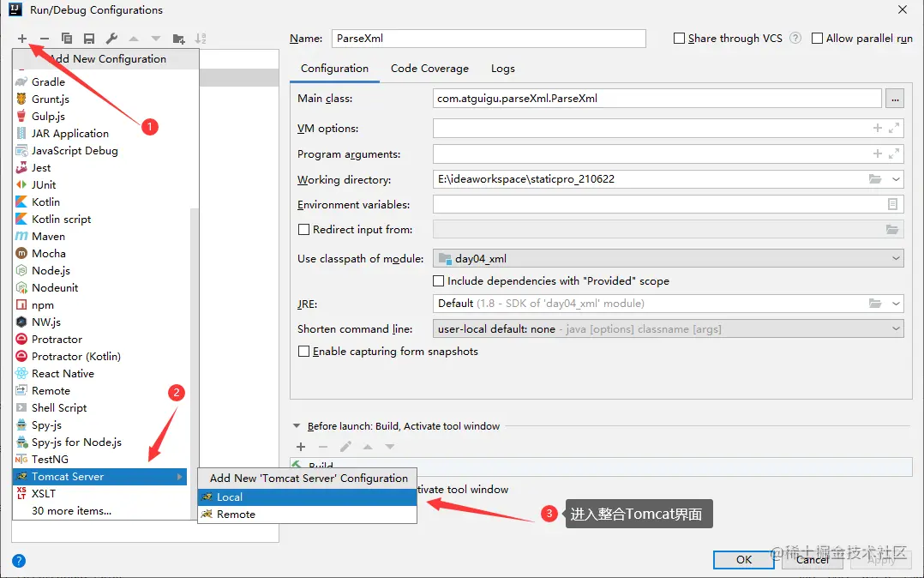Remove configuration with the minus toolbar icon
Viewport: 924px width, 578px height.
[45, 39]
